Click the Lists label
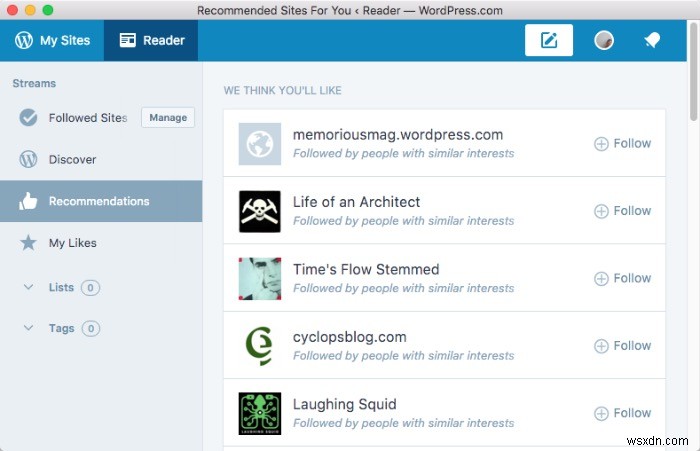The height and width of the screenshot is (451, 700). tap(61, 287)
